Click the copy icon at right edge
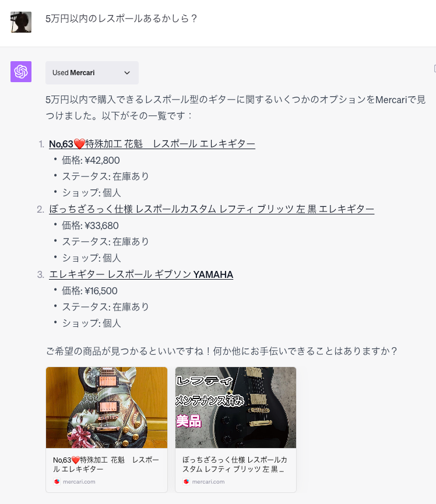 [x=435, y=69]
